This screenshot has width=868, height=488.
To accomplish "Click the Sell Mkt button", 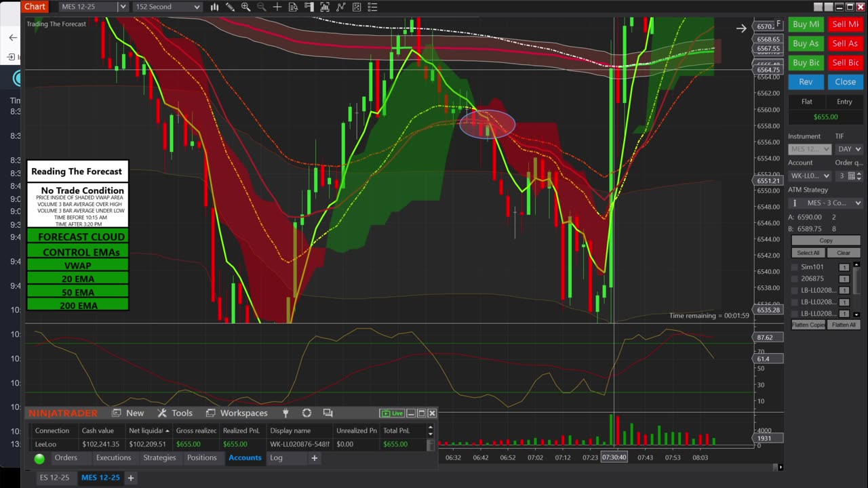I will point(845,24).
